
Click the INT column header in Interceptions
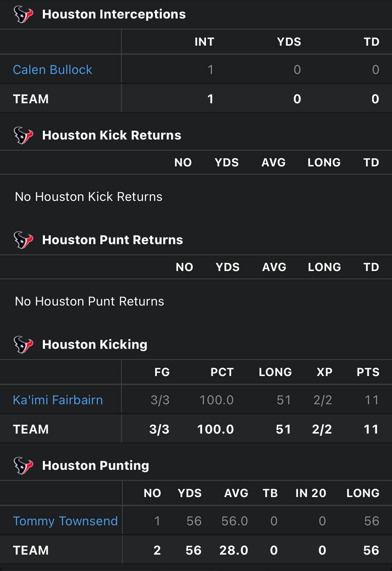point(204,42)
